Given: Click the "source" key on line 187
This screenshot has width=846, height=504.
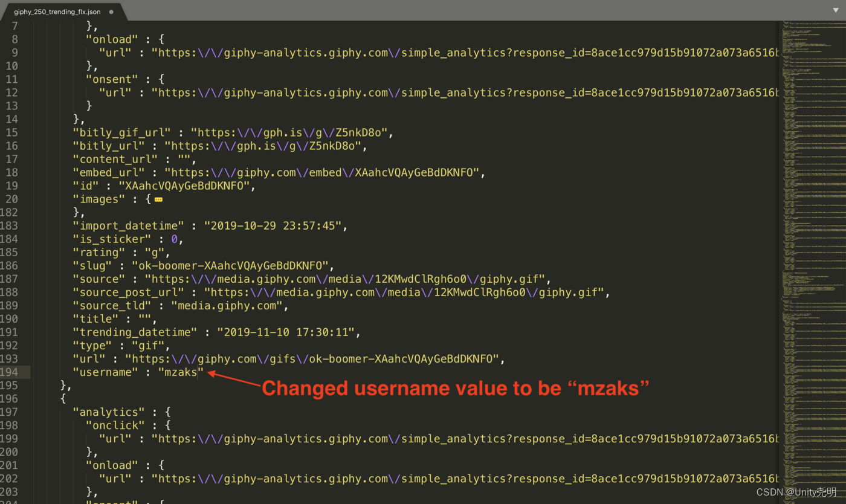Looking at the screenshot, I should 99,279.
